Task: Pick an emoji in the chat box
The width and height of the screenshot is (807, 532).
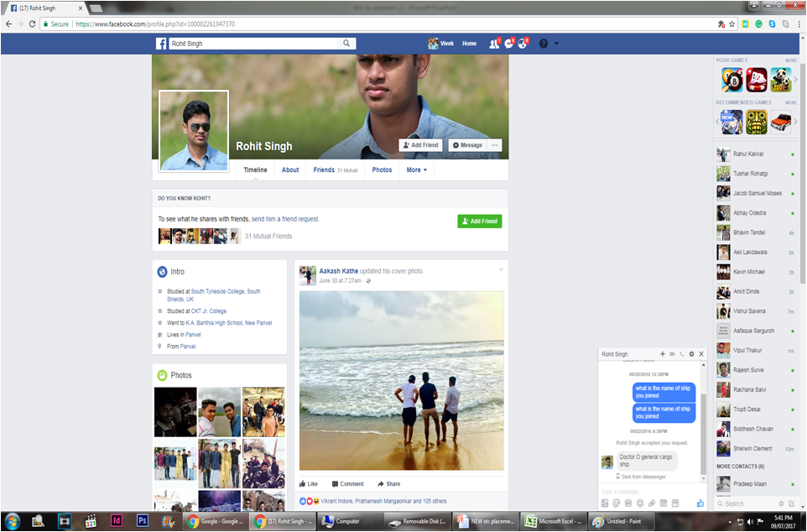Action: [x=640, y=503]
